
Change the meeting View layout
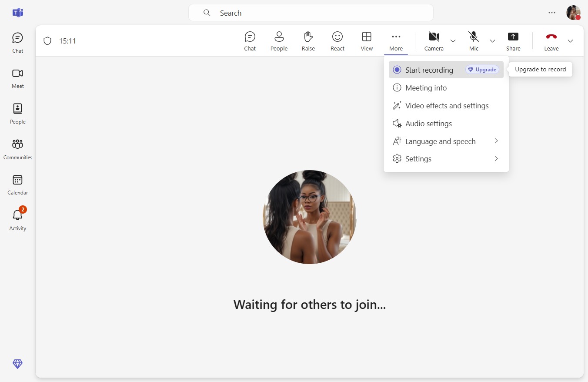click(x=367, y=41)
